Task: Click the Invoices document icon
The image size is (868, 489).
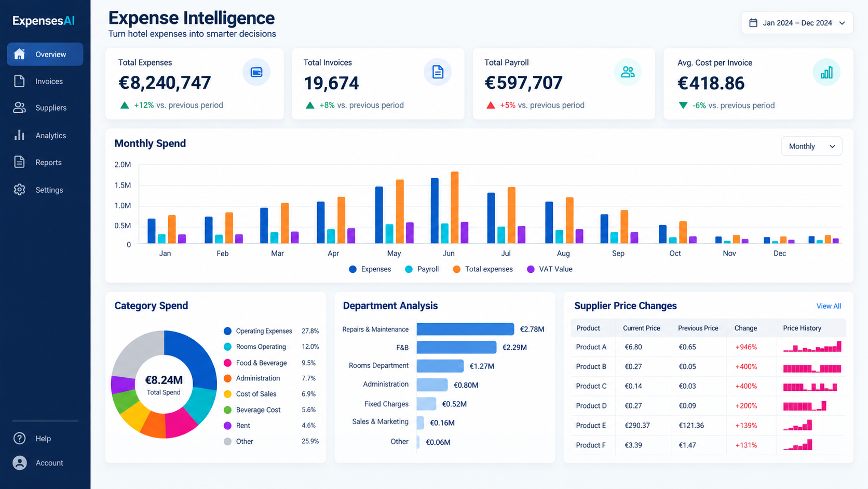Action: coord(19,81)
